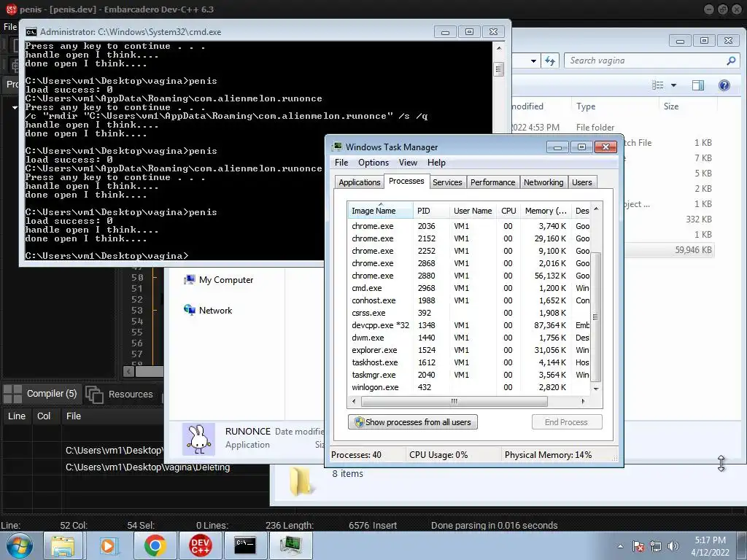Screen dimensions: 747x560
Task: Sort processes by Memory column header
Action: pyautogui.click(x=546, y=211)
